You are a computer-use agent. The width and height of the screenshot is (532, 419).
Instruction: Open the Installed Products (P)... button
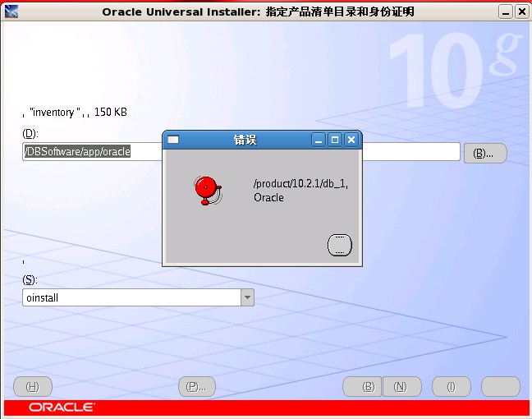coord(197,386)
